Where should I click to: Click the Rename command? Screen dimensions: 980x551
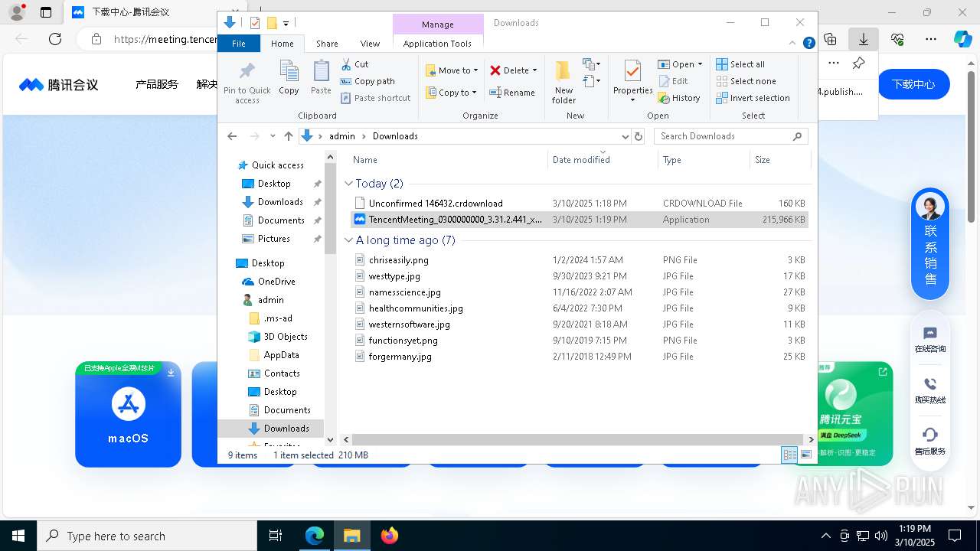512,93
